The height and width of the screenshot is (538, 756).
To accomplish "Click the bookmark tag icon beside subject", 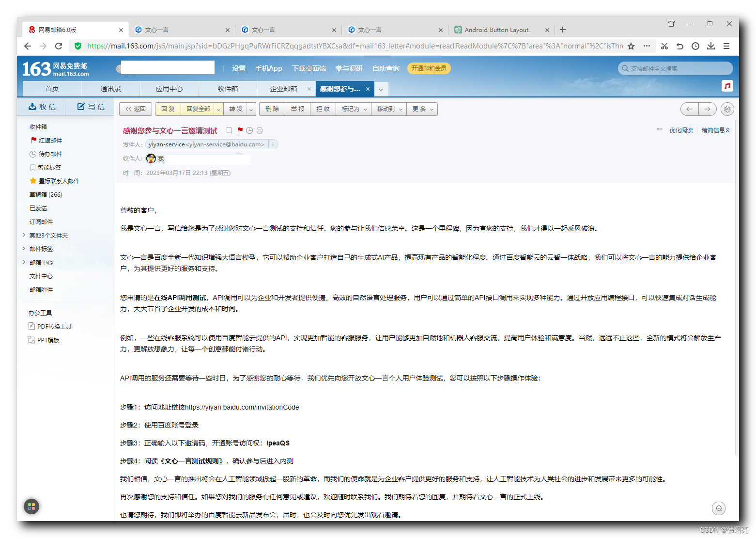I will pos(229,130).
